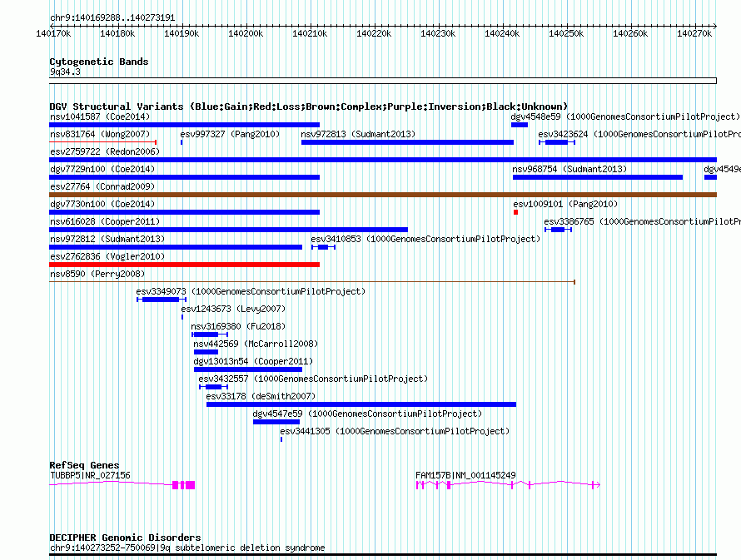This screenshot has height=560, width=741.
Task: Open the esv3349073 variant glyph
Action: point(162,300)
